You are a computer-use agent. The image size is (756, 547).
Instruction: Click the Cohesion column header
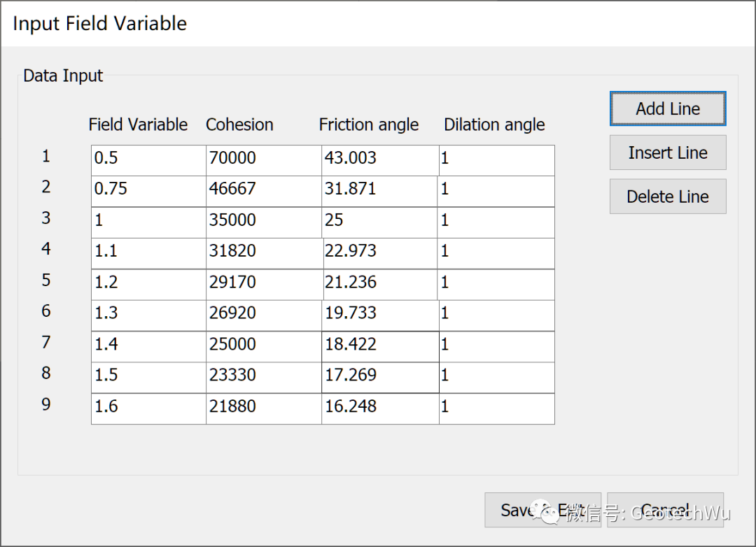point(239,125)
